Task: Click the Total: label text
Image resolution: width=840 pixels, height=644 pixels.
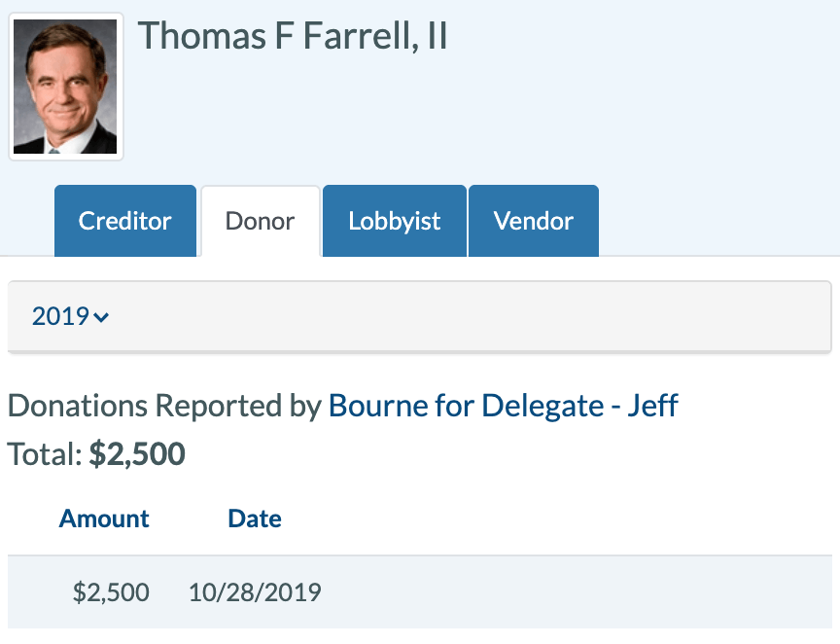Action: coord(45,454)
